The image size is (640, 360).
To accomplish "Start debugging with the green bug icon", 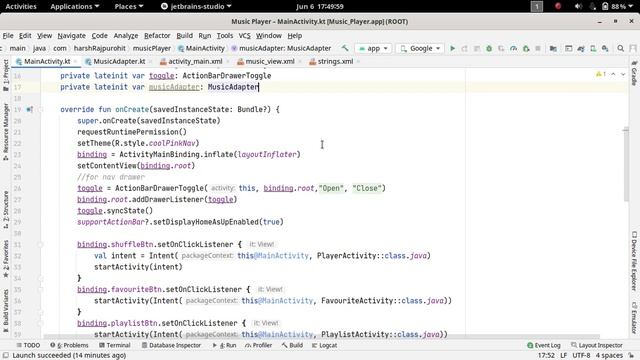I will (x=489, y=49).
